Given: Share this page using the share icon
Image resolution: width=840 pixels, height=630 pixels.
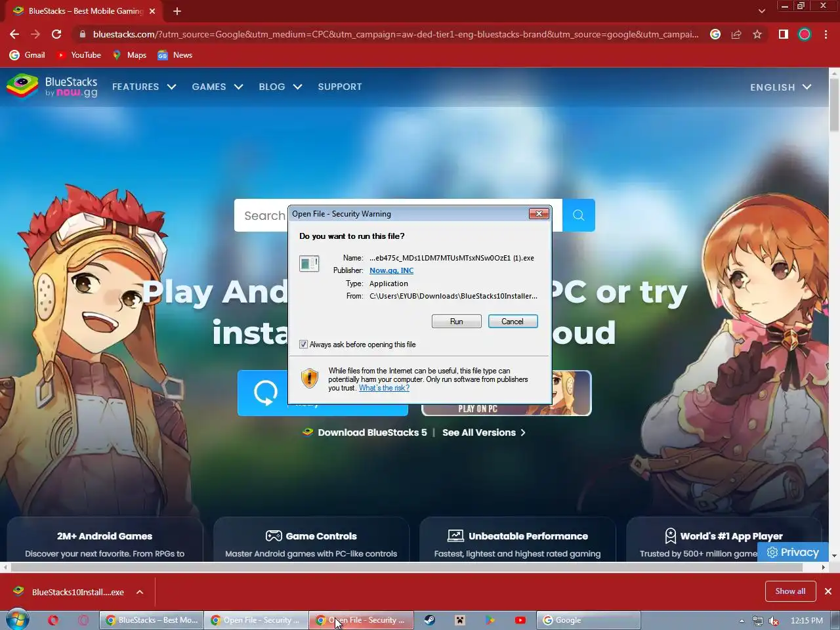Looking at the screenshot, I should (736, 34).
